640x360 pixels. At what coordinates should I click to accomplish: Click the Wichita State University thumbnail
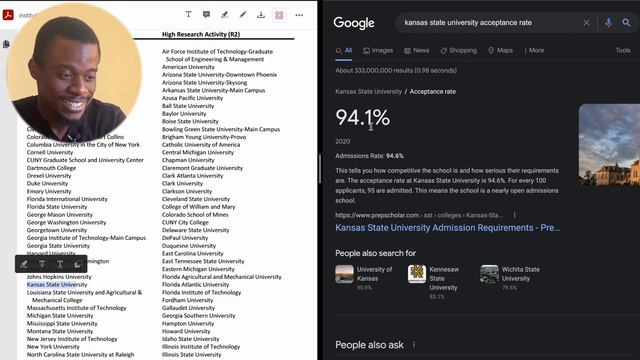coord(489,274)
